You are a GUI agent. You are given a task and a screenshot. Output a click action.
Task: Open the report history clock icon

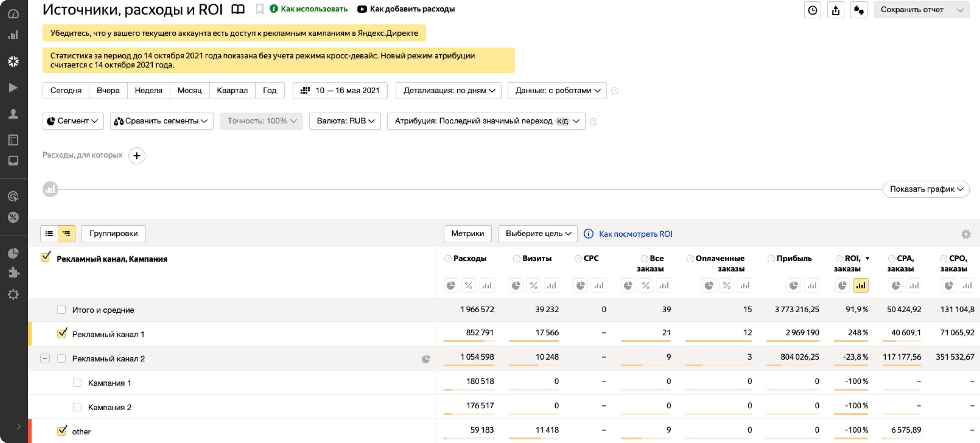[812, 10]
